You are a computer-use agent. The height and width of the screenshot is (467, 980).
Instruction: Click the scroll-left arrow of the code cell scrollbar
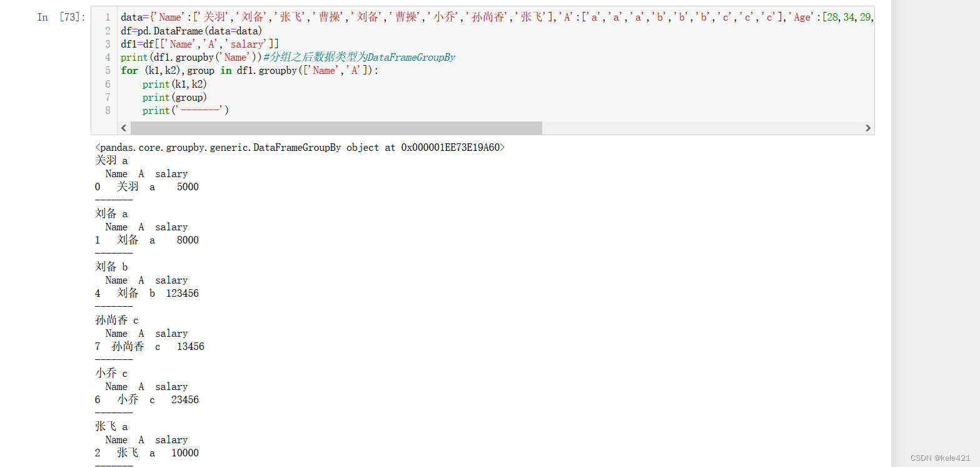coord(124,128)
